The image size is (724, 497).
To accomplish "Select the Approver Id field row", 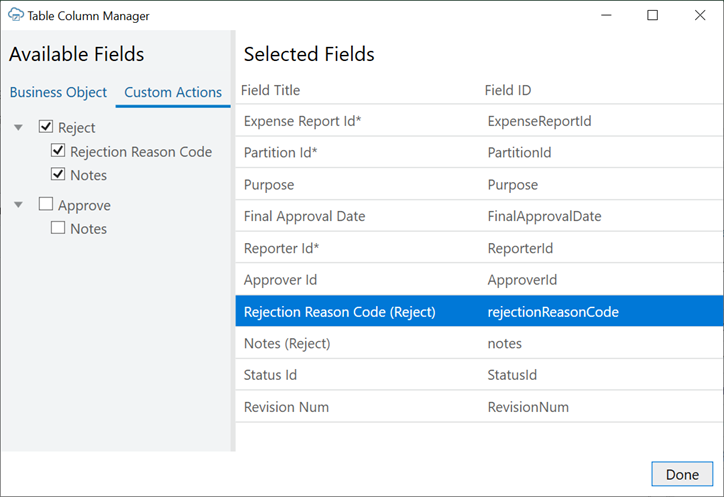I will pos(478,280).
